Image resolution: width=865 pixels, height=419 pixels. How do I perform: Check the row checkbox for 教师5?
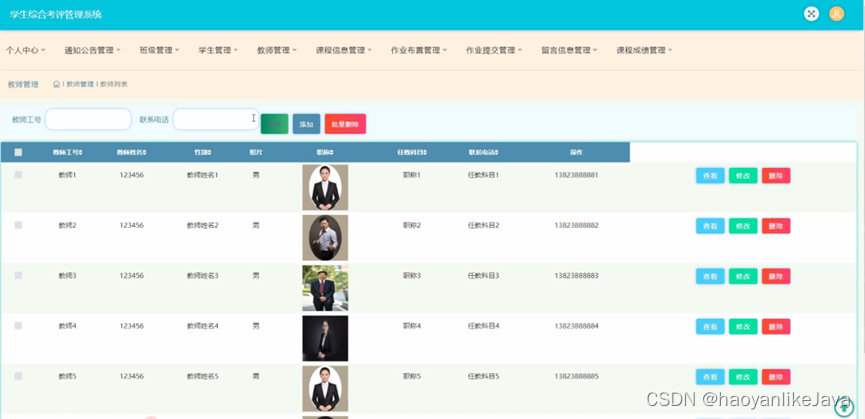[x=18, y=376]
